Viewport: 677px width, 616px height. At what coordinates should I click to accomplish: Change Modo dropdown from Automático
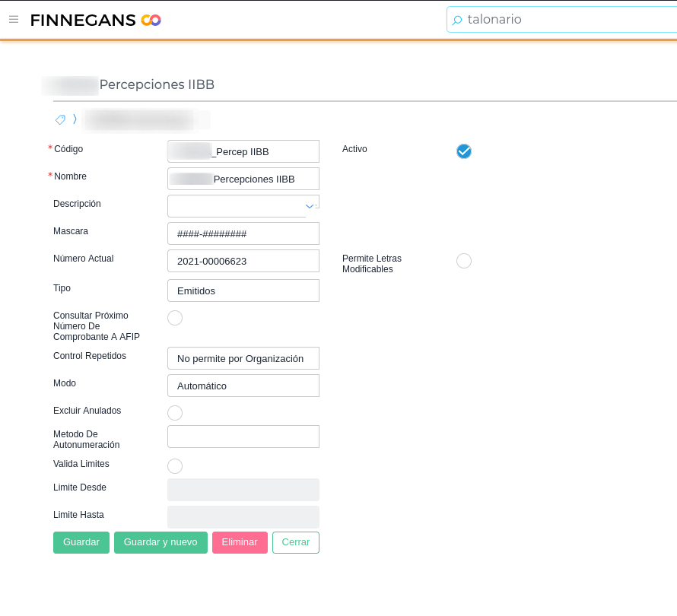point(243,386)
